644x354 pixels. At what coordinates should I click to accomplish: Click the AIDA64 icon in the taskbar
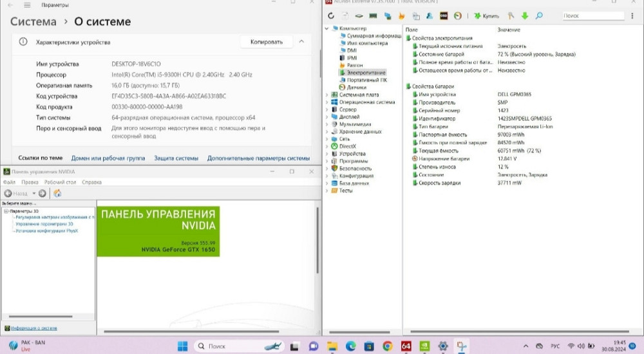[x=406, y=346]
